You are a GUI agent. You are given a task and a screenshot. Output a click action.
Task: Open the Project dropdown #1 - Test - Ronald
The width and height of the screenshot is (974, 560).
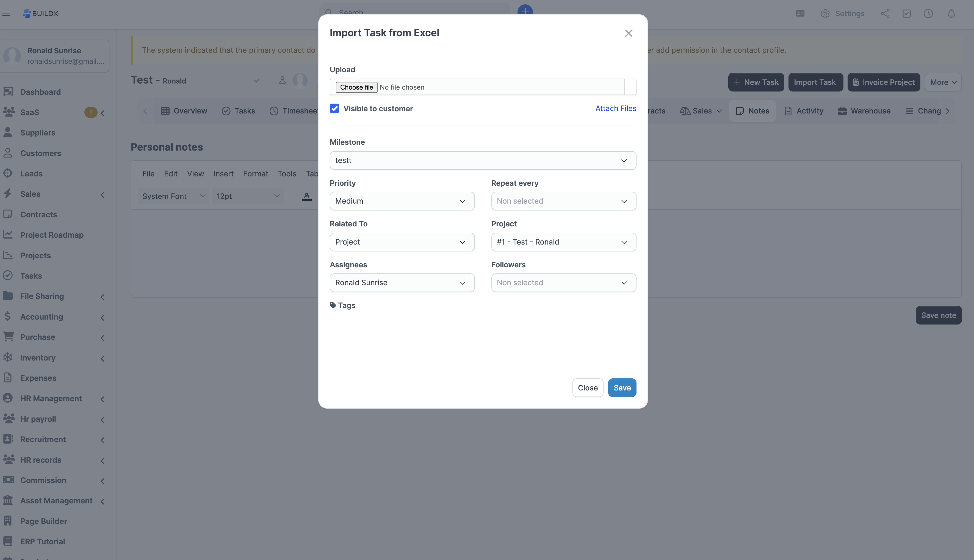pyautogui.click(x=564, y=242)
